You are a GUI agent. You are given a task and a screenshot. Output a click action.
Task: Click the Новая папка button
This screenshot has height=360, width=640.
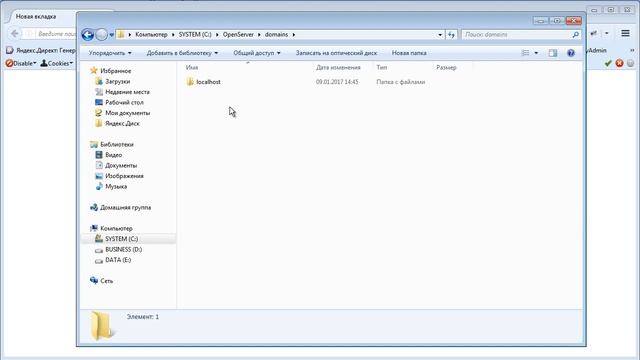click(409, 53)
